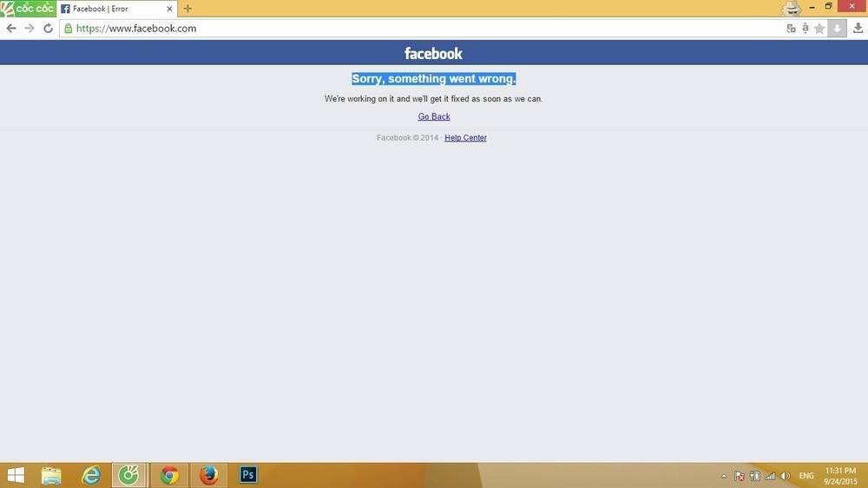Launch Internet Explorer from the taskbar

[91, 475]
